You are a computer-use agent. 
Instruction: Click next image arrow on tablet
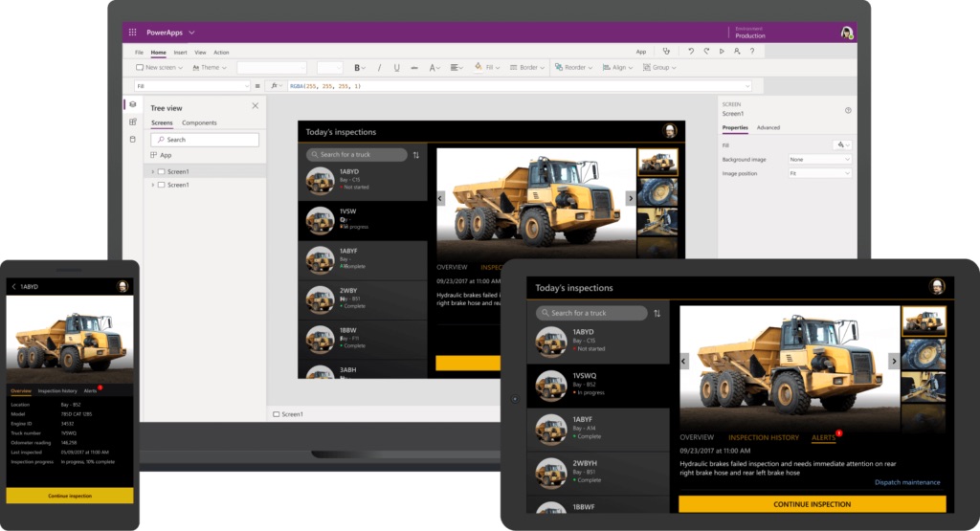pyautogui.click(x=894, y=361)
